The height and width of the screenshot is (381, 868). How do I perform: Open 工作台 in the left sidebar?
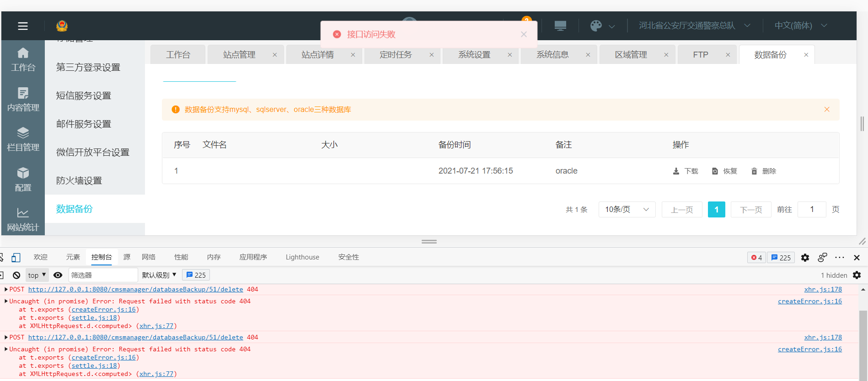(23, 60)
